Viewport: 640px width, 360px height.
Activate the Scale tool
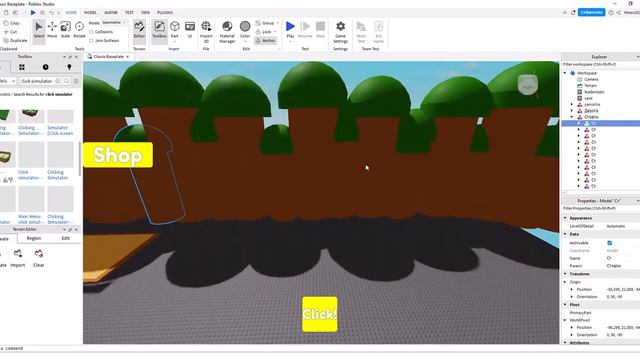coord(65,30)
